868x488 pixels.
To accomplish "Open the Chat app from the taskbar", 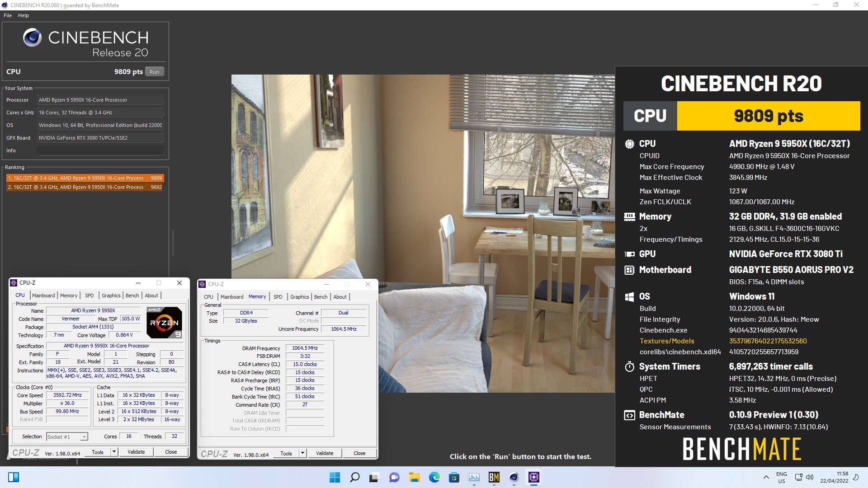I will [x=394, y=477].
